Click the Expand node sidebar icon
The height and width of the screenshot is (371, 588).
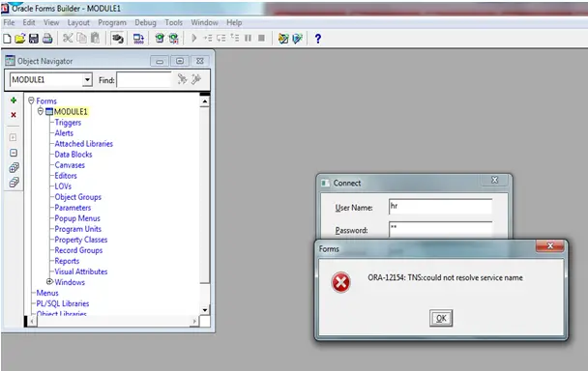coord(14,137)
